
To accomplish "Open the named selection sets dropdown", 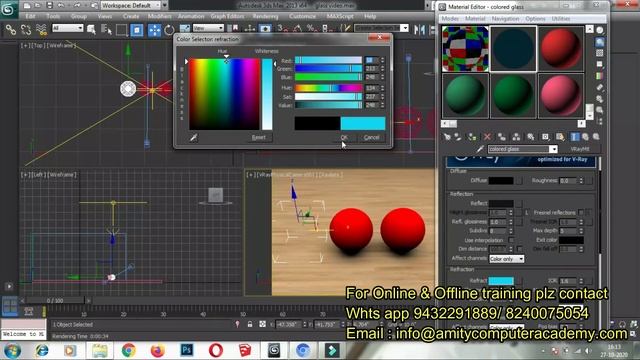I will pos(381,28).
